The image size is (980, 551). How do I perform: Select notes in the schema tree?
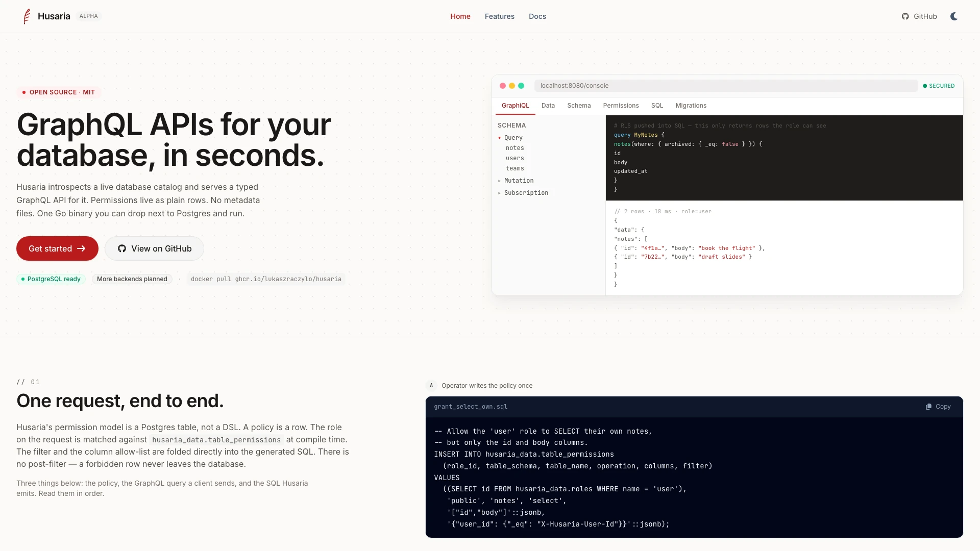pos(515,148)
